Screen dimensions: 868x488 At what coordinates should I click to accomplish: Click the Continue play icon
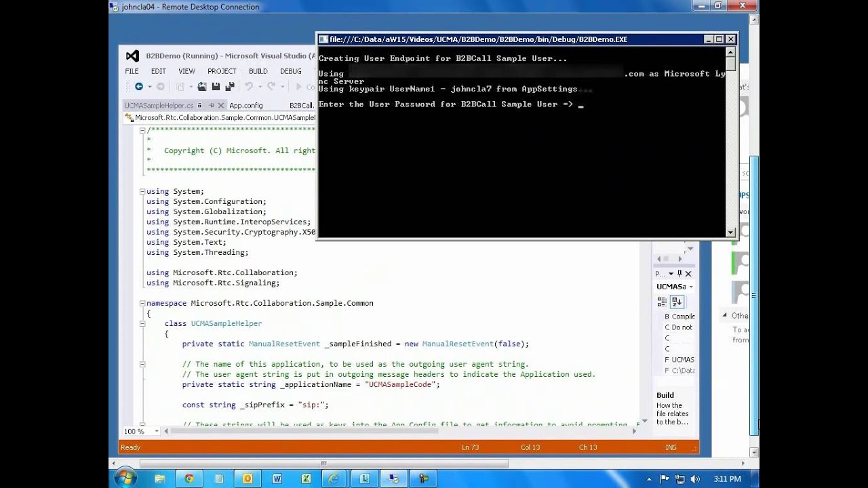point(299,87)
